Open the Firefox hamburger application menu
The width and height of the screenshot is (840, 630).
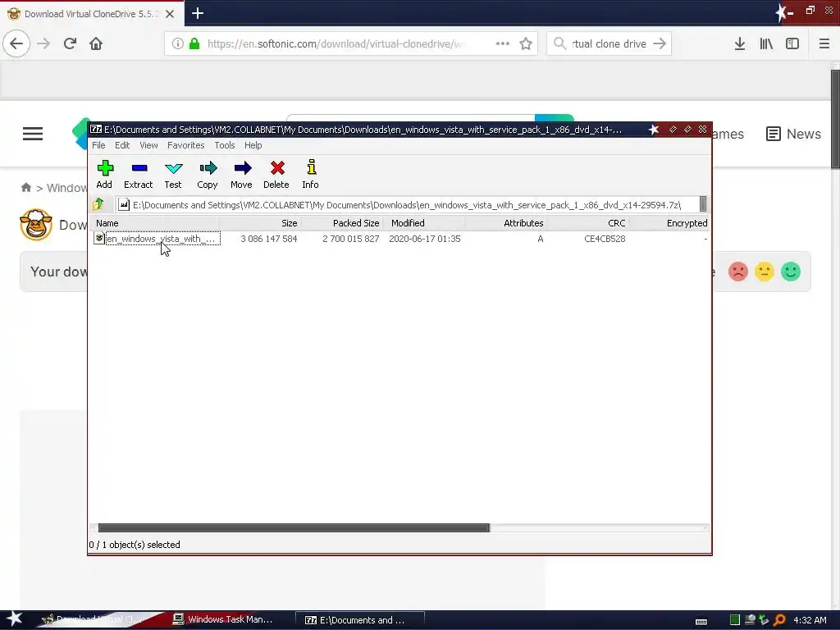tap(824, 43)
